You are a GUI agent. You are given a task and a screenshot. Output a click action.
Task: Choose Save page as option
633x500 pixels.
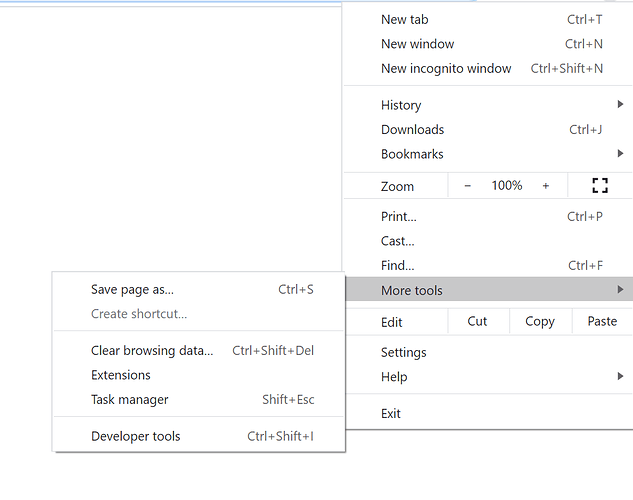(132, 290)
